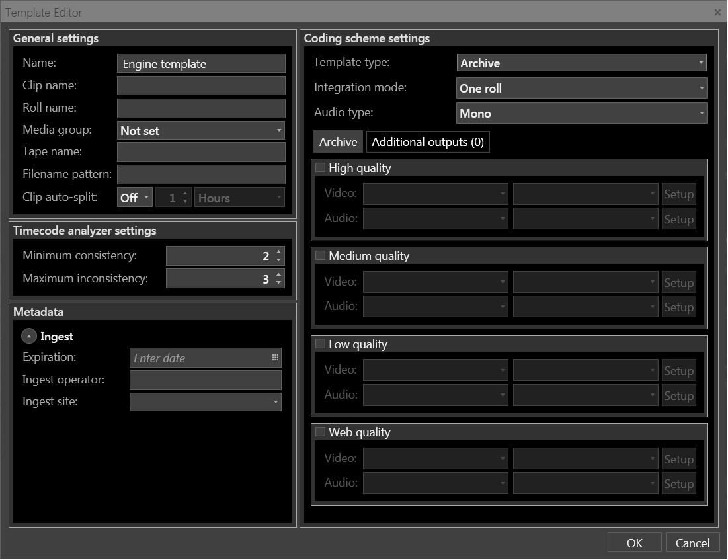This screenshot has width=728, height=560.
Task: Open the Ingest site dropdown
Action: click(x=205, y=402)
